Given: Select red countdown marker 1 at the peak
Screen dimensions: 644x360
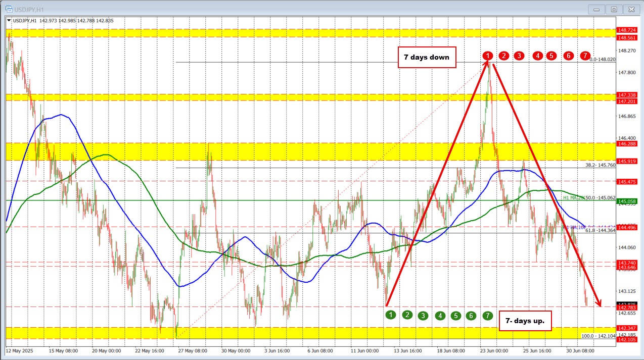Looking at the screenshot, I should click(x=488, y=56).
